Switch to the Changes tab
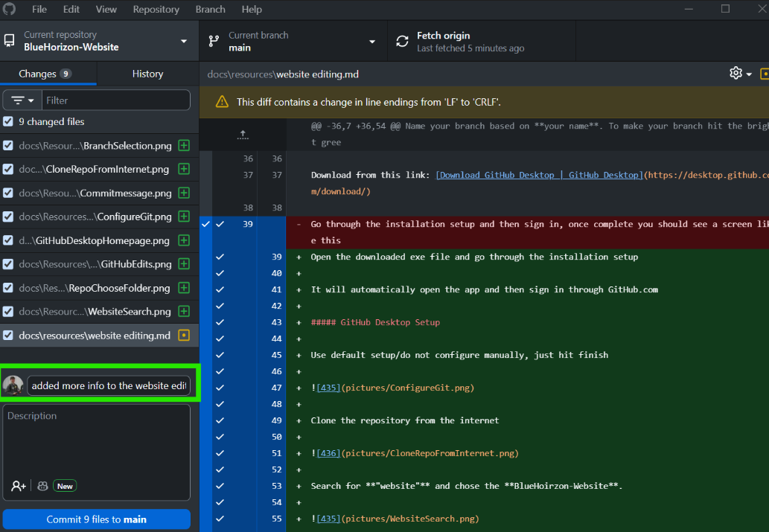The width and height of the screenshot is (769, 532). click(48, 74)
